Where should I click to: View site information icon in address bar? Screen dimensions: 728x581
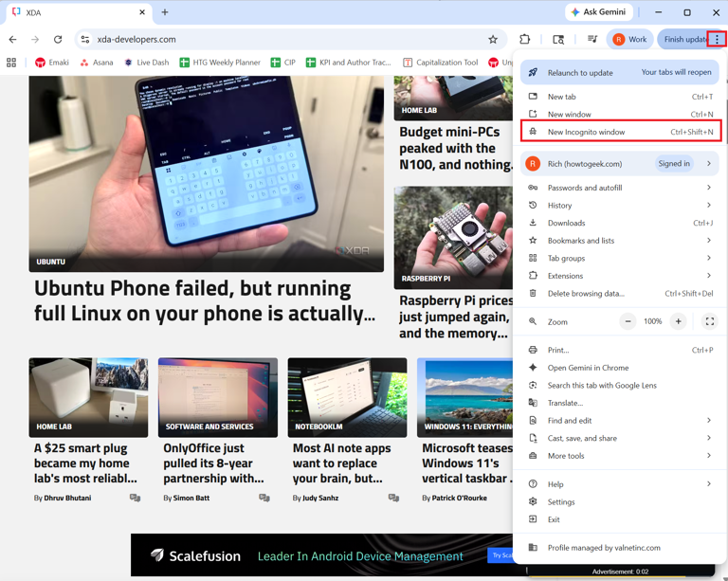85,40
